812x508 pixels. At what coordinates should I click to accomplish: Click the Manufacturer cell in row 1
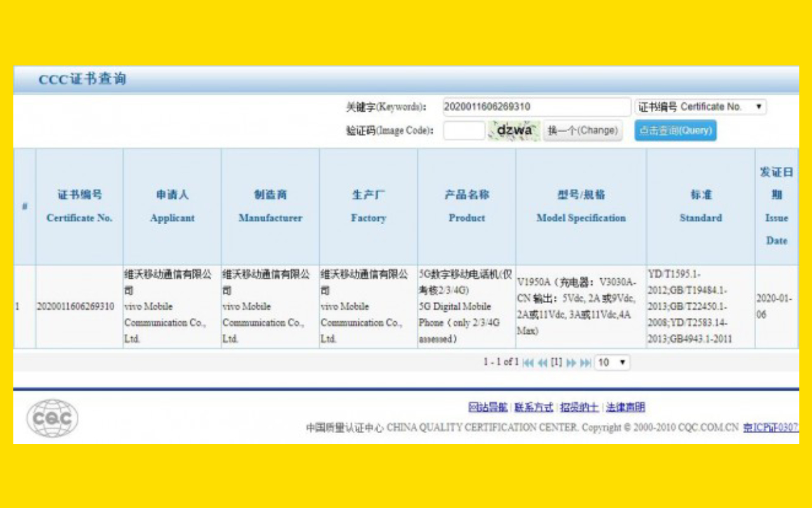point(270,307)
